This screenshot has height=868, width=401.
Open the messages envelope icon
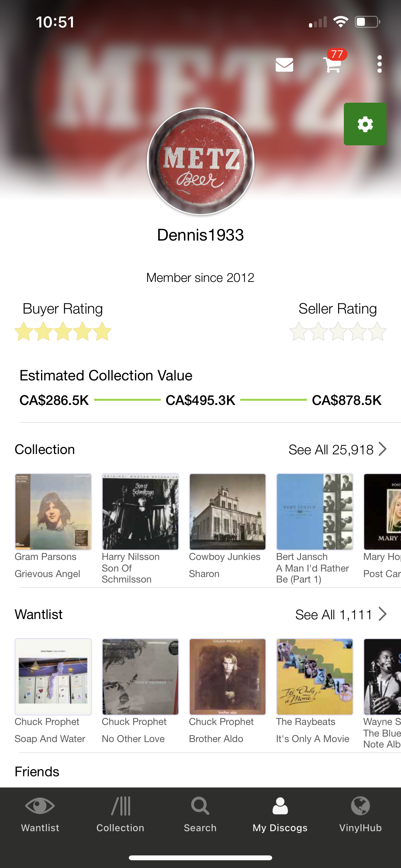point(284,65)
